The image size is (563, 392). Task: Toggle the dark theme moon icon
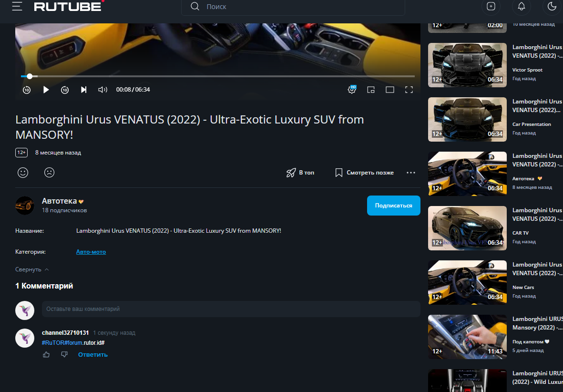click(x=552, y=6)
